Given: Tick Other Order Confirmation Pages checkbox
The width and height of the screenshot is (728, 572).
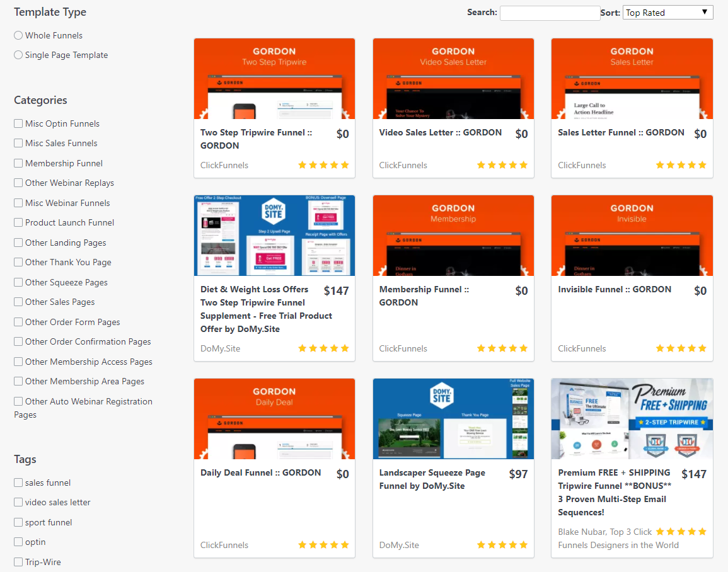Looking at the screenshot, I should (x=18, y=341).
